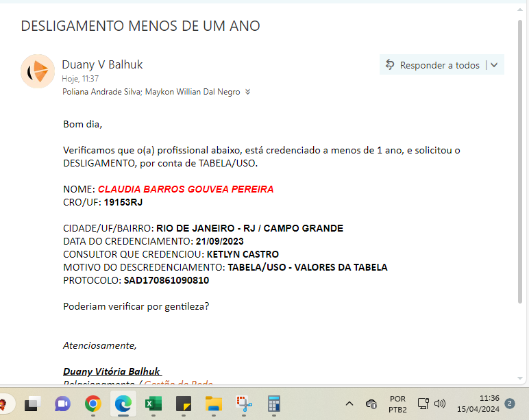Click the Task View taskbar icon
This screenshot has width=529, height=420.
(x=32, y=404)
